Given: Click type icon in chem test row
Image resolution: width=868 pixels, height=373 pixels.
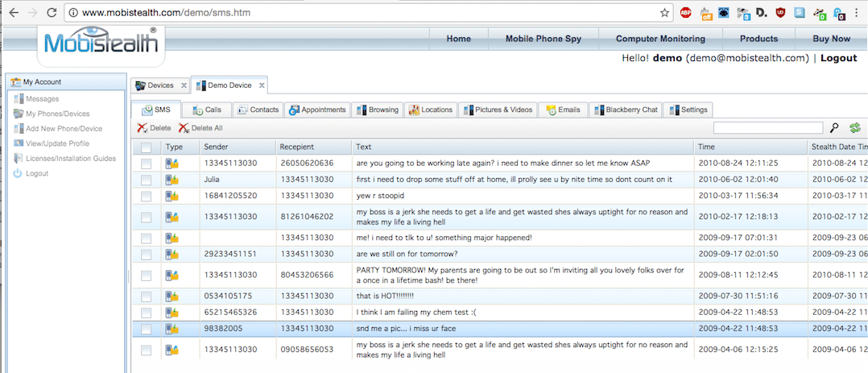Looking at the screenshot, I should [x=172, y=313].
